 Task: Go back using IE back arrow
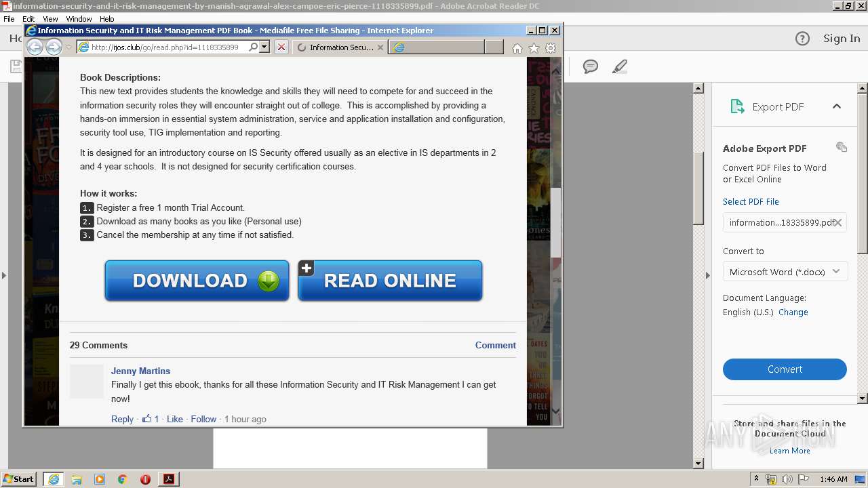(35, 47)
